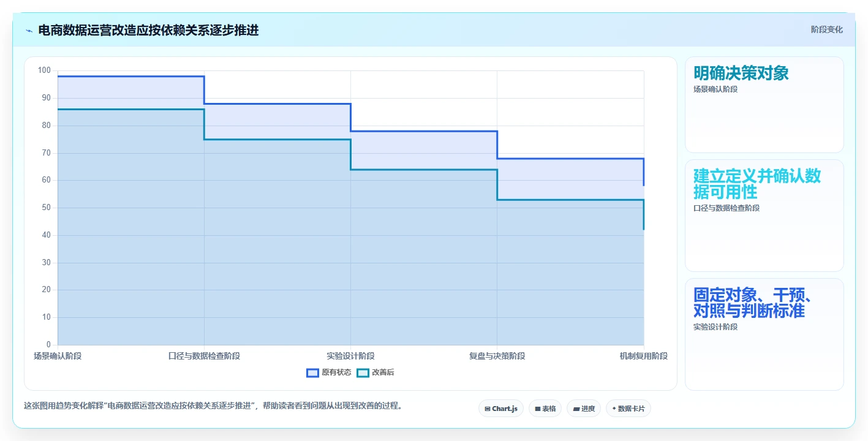Open the 建立定义并确认数据可用性 card
This screenshot has height=441, width=868.
click(764, 216)
